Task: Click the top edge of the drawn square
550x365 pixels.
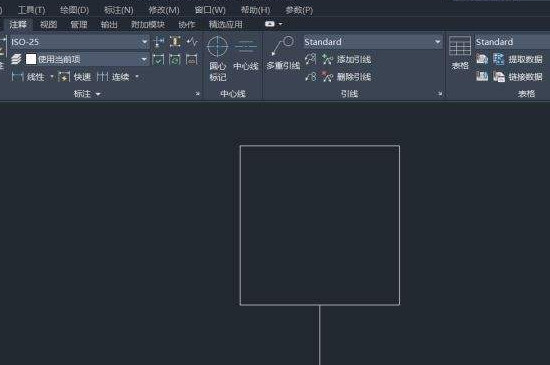Action: [x=320, y=146]
